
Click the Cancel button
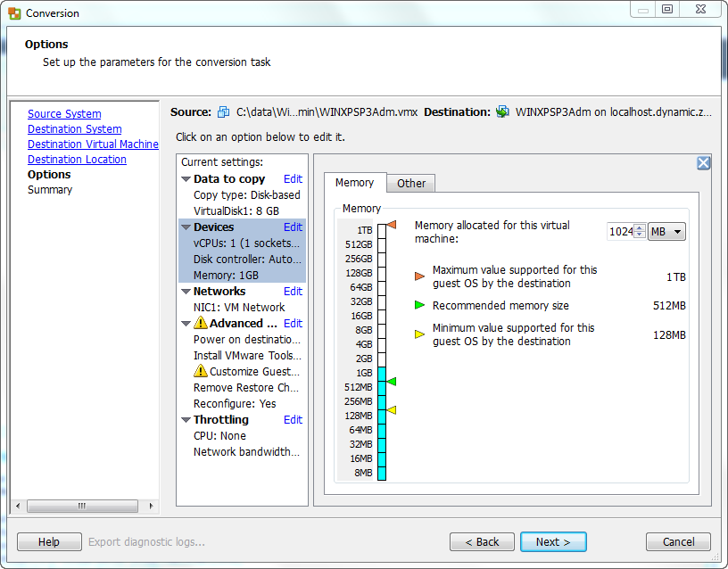click(x=678, y=541)
